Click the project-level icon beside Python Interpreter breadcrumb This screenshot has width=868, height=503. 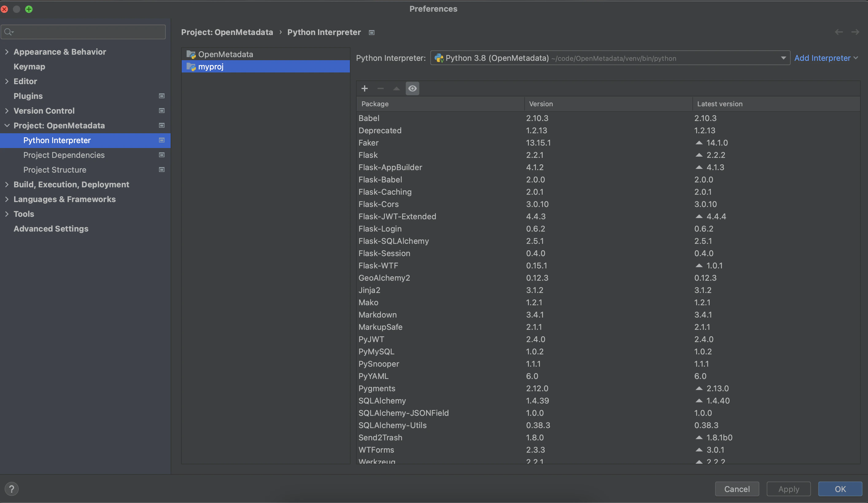pyautogui.click(x=372, y=32)
